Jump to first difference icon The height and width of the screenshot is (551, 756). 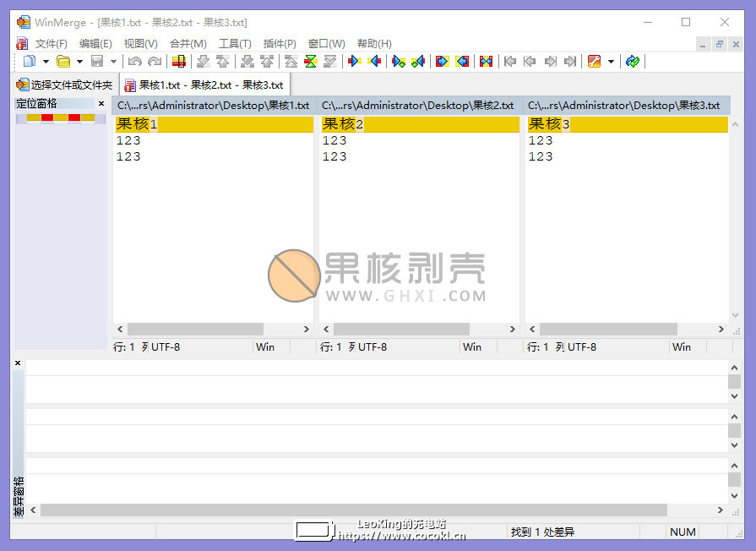(291, 62)
